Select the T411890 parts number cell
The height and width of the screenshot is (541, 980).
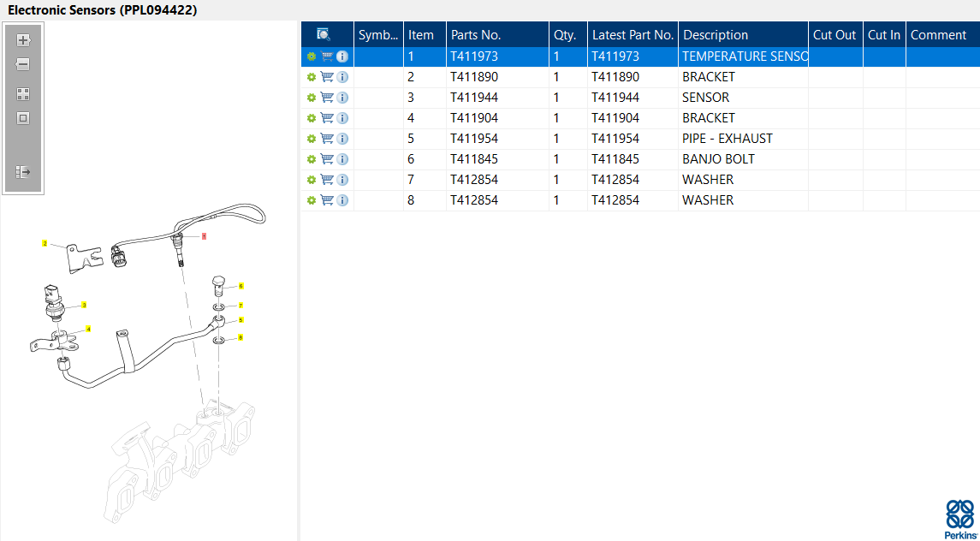point(497,78)
